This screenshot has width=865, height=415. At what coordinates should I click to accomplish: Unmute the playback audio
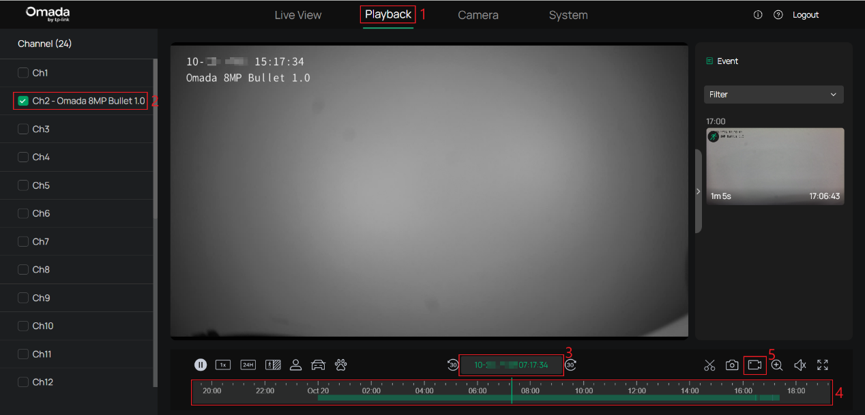click(800, 365)
